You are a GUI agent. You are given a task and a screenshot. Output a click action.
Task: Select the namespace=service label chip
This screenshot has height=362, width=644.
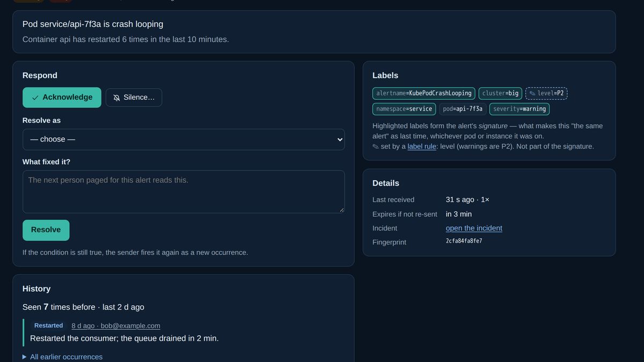[x=404, y=109]
